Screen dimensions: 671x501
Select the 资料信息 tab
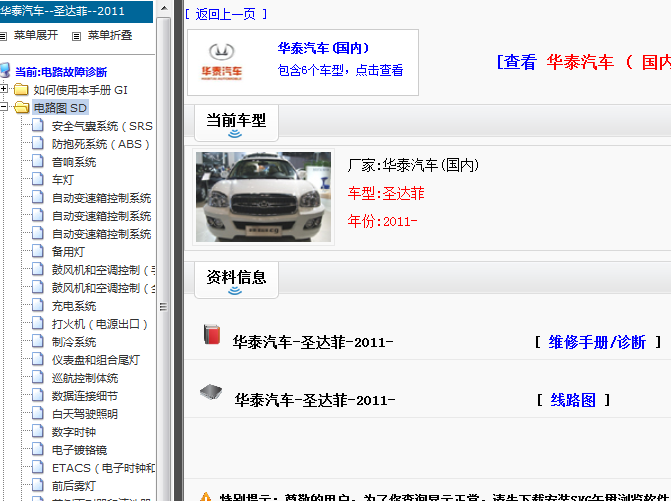[236, 280]
